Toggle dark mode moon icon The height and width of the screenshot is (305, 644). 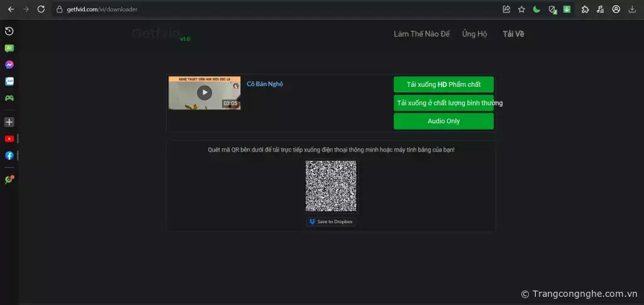click(536, 9)
